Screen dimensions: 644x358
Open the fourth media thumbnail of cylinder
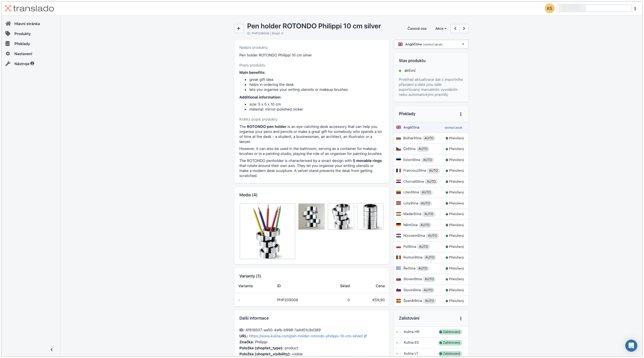pyautogui.click(x=370, y=217)
